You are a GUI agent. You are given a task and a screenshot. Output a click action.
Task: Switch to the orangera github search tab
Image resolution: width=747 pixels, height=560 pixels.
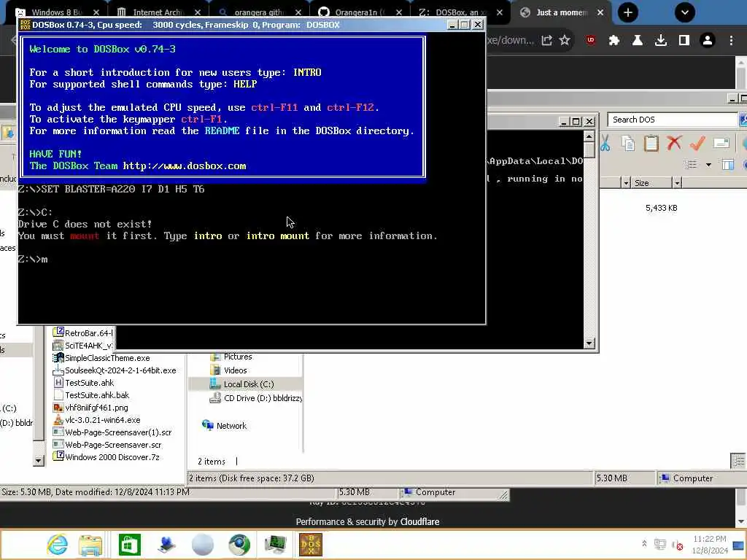[x=258, y=12]
